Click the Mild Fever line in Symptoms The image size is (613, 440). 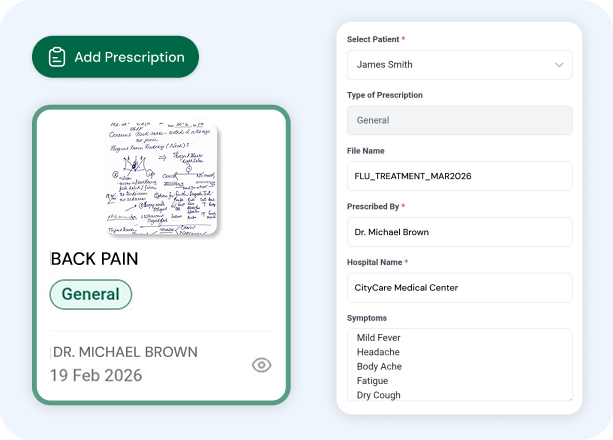pyautogui.click(x=378, y=338)
